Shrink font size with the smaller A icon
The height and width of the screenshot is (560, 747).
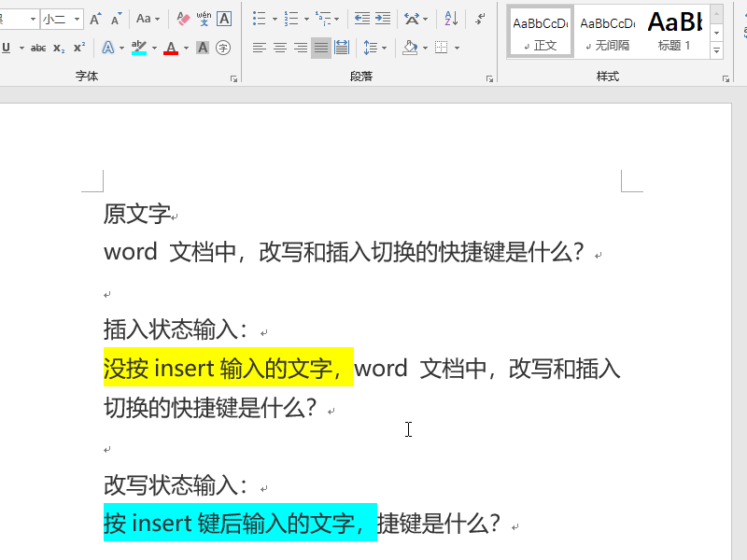tap(116, 19)
